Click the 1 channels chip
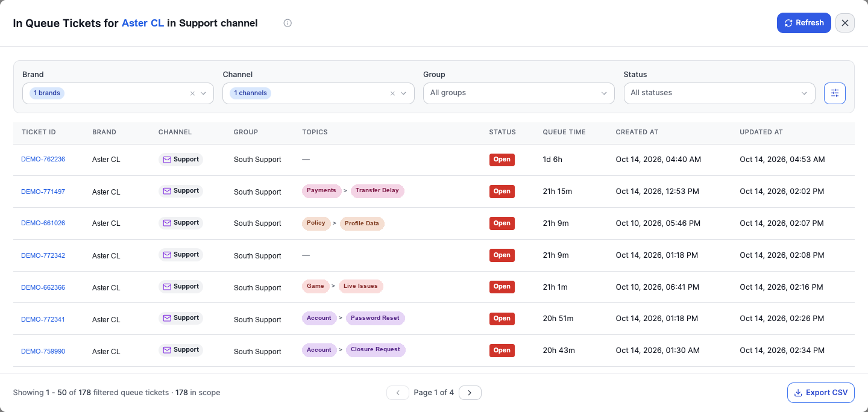 (x=250, y=93)
